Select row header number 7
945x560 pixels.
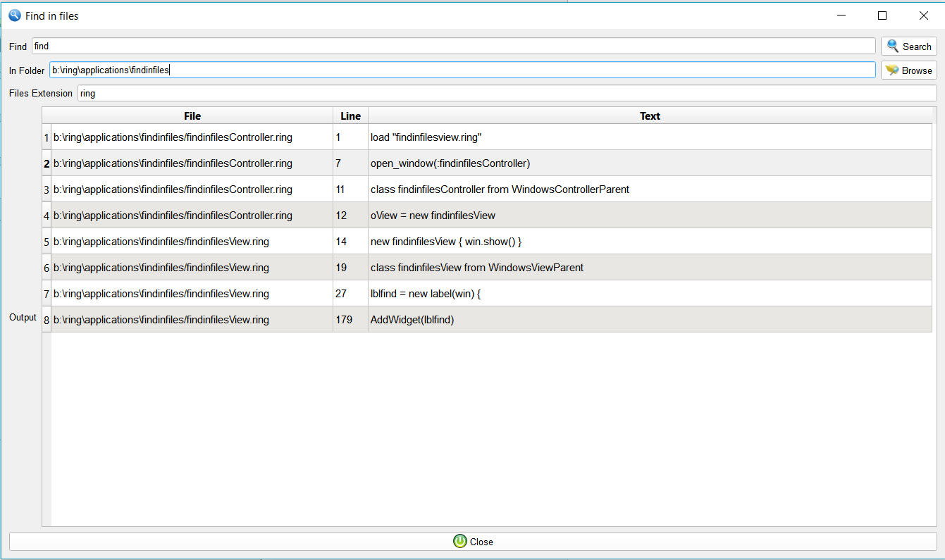pos(47,294)
